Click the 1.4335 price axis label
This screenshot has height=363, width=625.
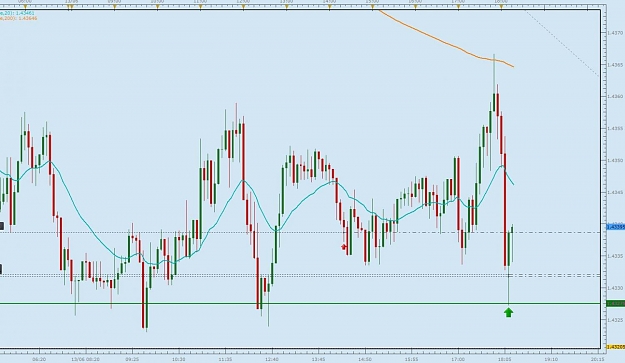pos(615,256)
